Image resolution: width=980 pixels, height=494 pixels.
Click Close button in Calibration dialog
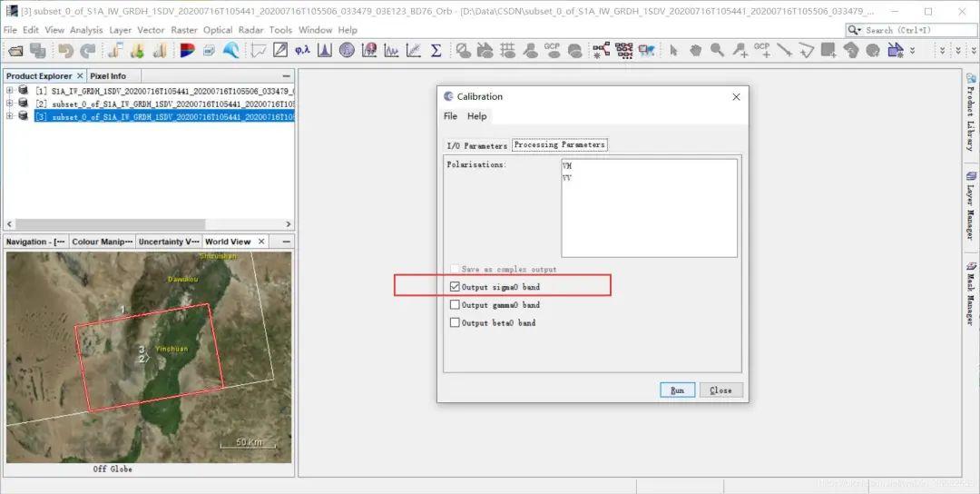click(x=720, y=390)
